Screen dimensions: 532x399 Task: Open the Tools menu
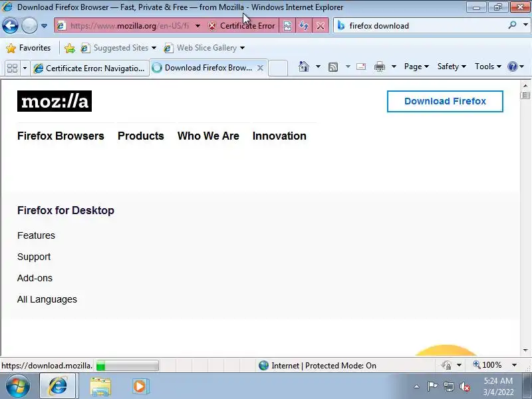pyautogui.click(x=488, y=66)
